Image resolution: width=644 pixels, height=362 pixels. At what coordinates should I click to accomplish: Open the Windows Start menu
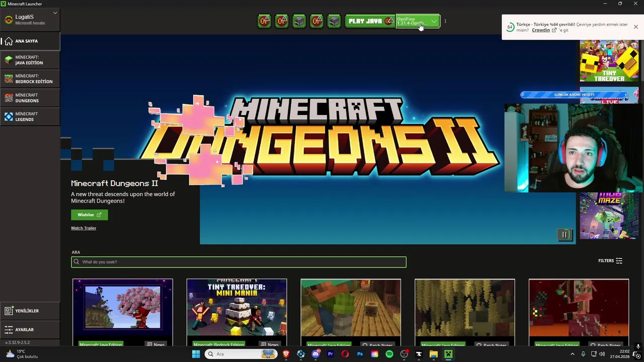(196, 354)
